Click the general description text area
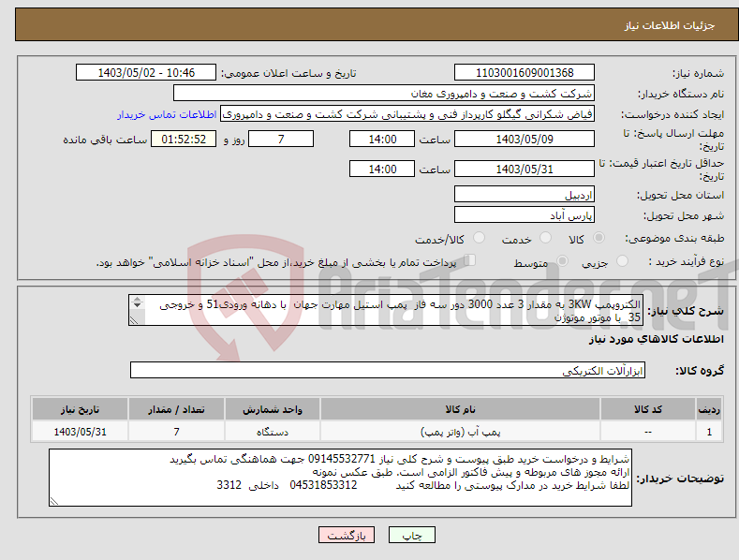Image resolution: width=739 pixels, height=560 pixels. pyautogui.click(x=386, y=310)
